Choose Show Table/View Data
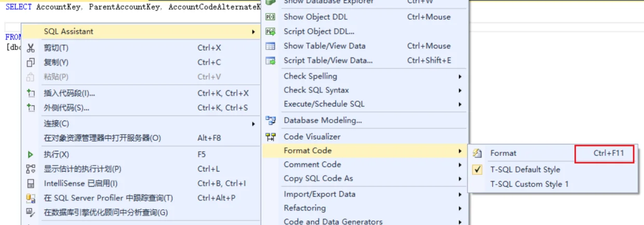644x225 pixels. coord(365,46)
